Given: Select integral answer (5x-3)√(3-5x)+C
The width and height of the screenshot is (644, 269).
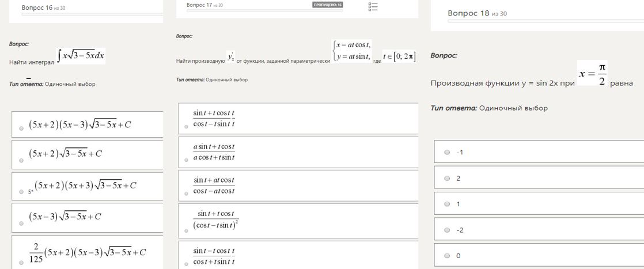Looking at the screenshot, I should tap(21, 223).
